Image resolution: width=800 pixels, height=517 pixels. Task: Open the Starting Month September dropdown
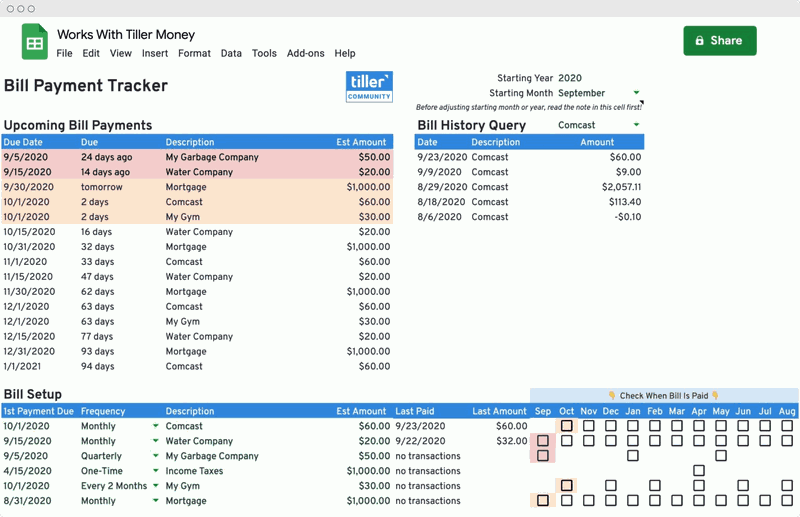[636, 93]
